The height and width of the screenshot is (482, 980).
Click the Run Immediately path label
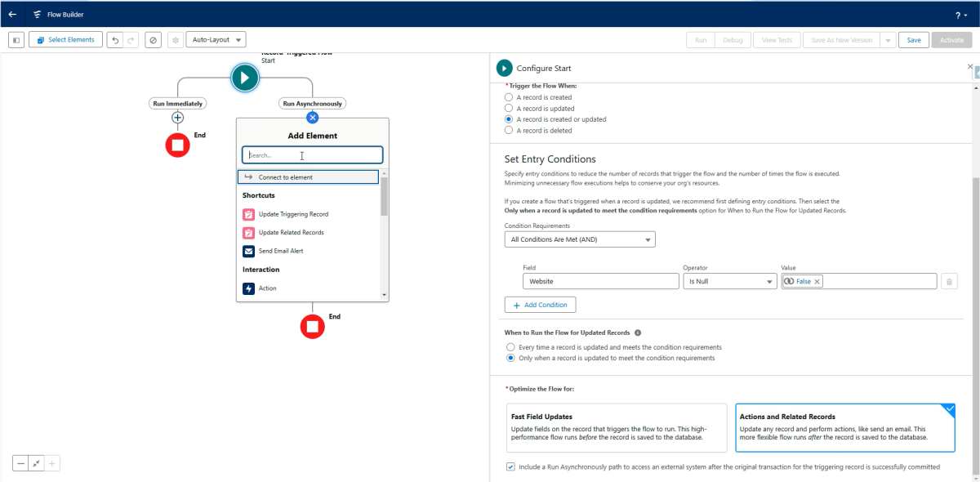[x=177, y=104]
